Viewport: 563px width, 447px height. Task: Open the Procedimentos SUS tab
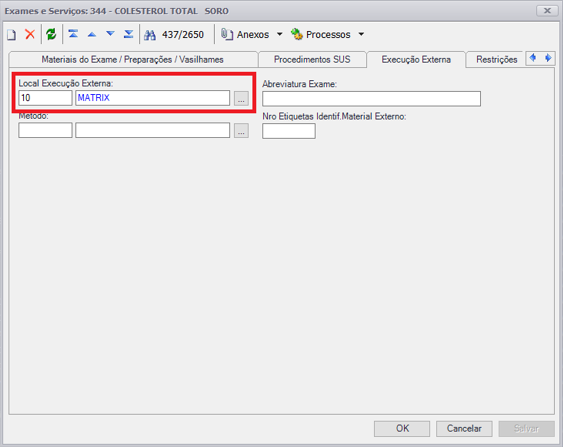pos(312,60)
